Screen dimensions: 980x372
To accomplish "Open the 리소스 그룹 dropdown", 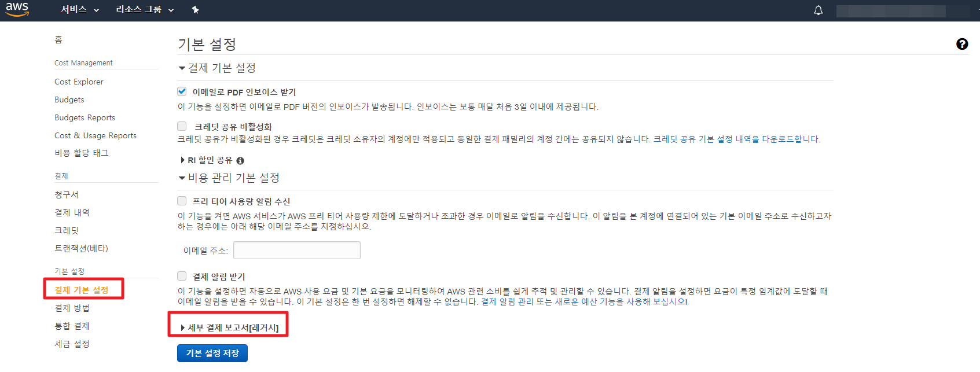I will point(145,10).
